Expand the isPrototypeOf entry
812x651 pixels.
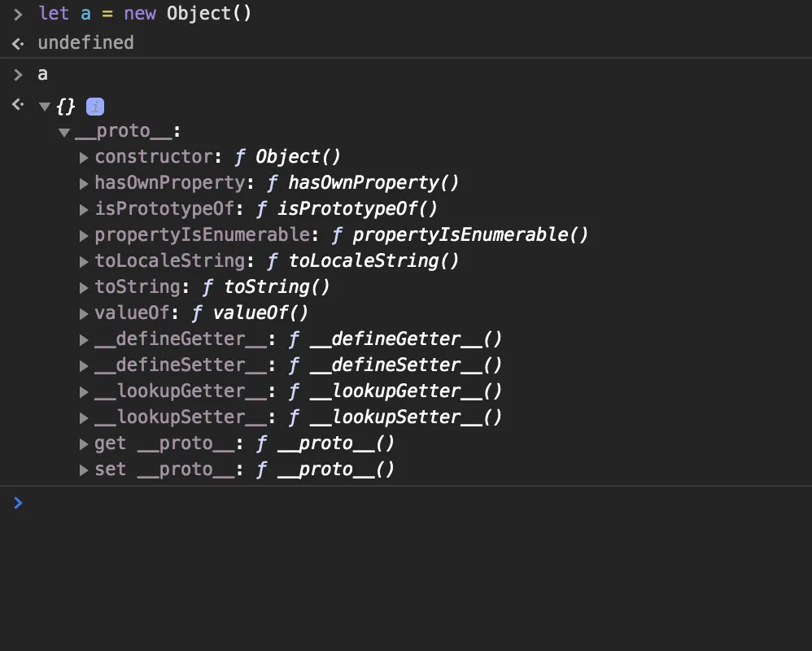85,210
